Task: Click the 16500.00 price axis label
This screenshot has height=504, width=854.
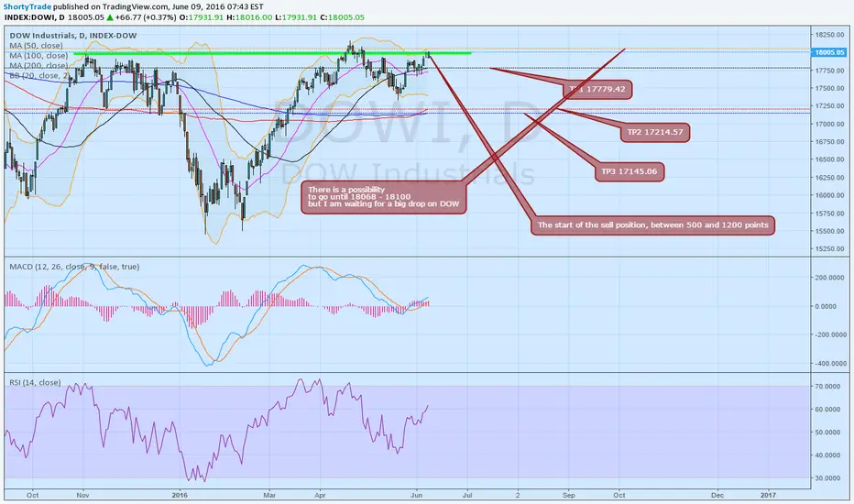Action: [x=829, y=159]
